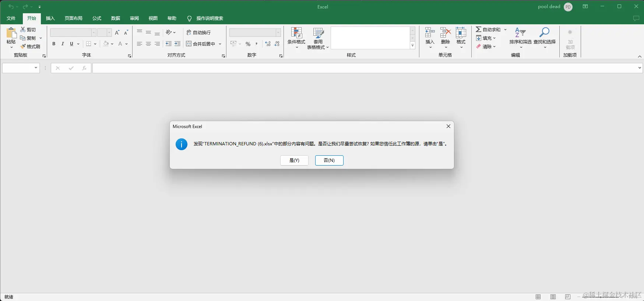Open the Clear (清除) menu
The image size is (644, 301).
pos(486,46)
